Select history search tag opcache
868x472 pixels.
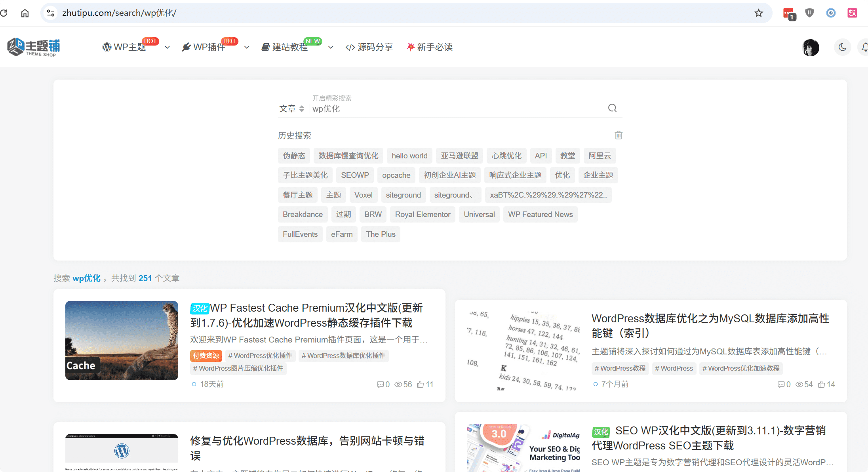coord(396,175)
